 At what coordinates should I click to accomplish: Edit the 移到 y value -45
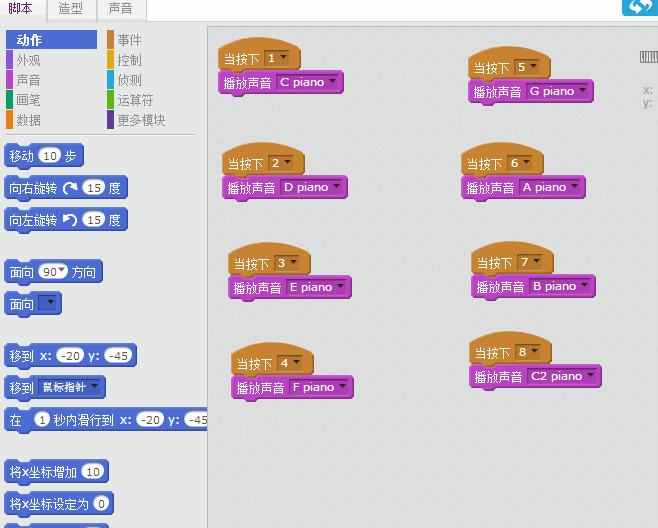point(118,355)
